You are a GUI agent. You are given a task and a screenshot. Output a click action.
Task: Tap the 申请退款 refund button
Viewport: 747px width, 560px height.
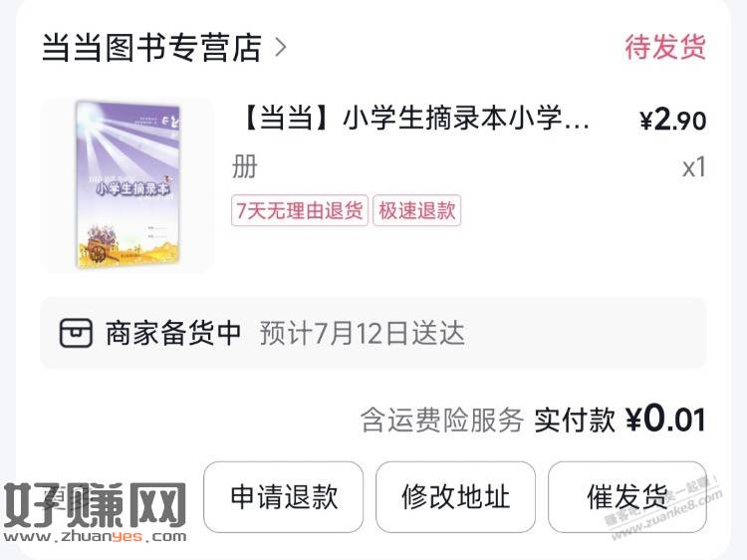[x=284, y=496]
